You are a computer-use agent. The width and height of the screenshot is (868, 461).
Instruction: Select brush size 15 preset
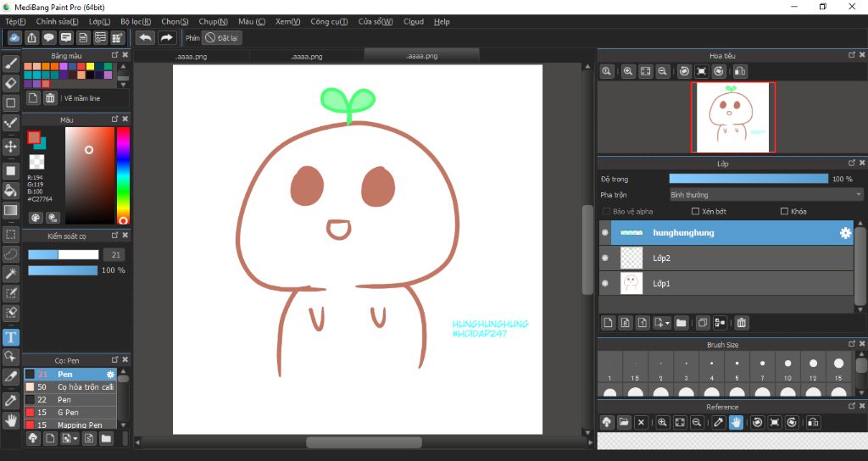coord(838,366)
